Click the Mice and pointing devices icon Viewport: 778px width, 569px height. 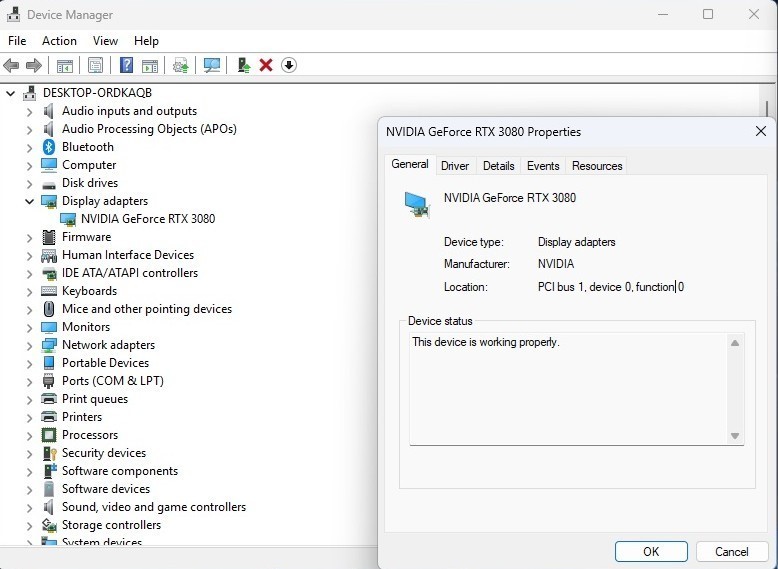49,309
